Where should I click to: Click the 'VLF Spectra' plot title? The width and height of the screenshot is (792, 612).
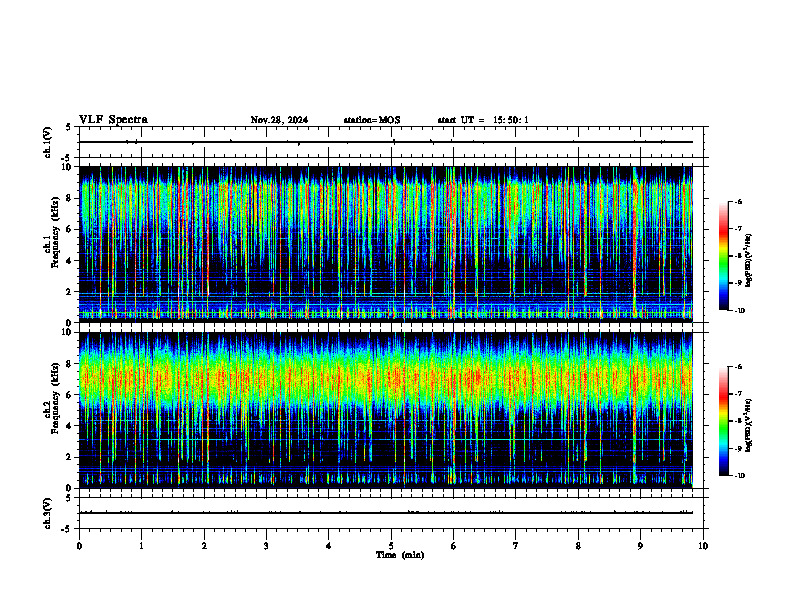[x=113, y=120]
